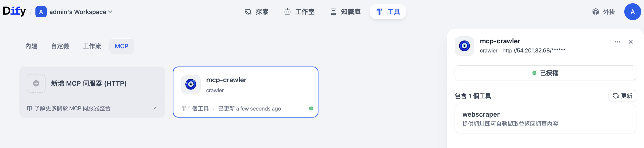Switch to the 工作流 workflow tab
The height and width of the screenshot is (148, 644).
pos(92,46)
